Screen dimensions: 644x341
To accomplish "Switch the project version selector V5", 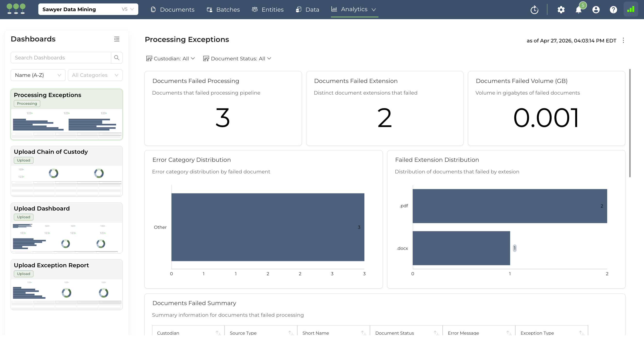I will (x=127, y=9).
